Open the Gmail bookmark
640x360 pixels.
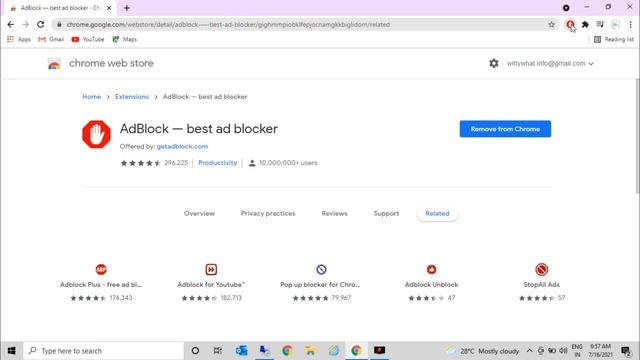[51, 39]
